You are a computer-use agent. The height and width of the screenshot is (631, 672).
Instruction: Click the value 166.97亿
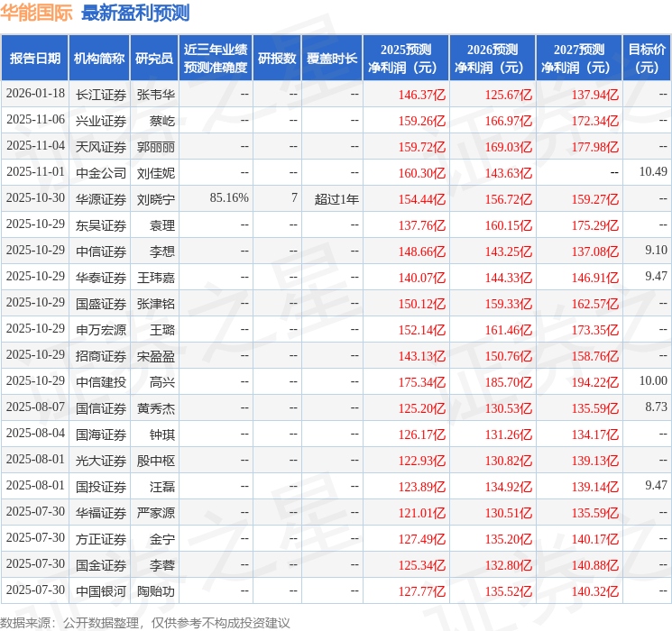coord(509,121)
